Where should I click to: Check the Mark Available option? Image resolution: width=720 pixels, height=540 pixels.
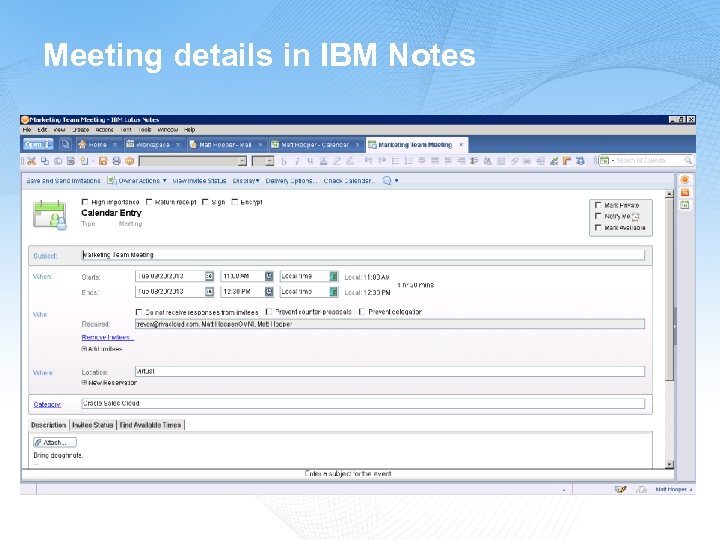[x=598, y=227]
